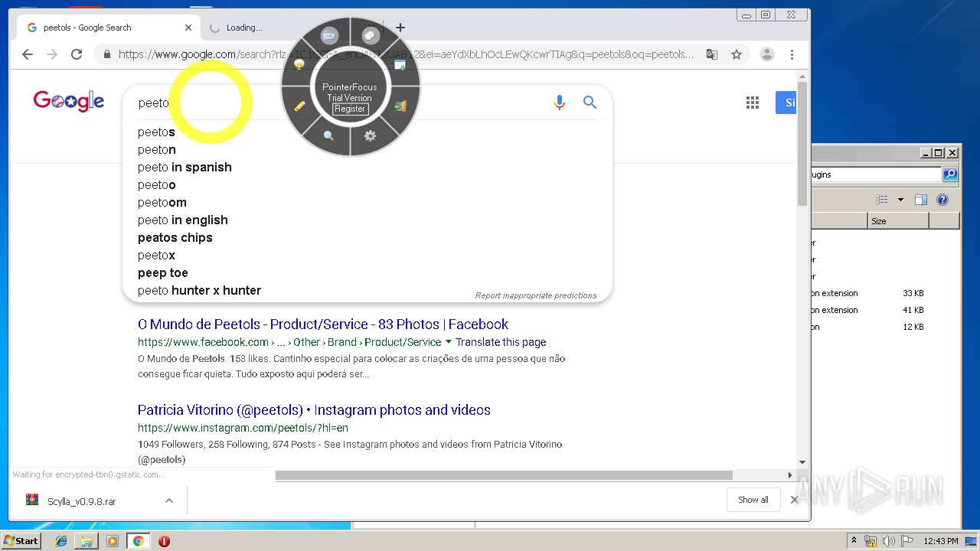Viewport: 980px width, 551px height.
Task: Open Explorer window help
Action: pyautogui.click(x=942, y=200)
